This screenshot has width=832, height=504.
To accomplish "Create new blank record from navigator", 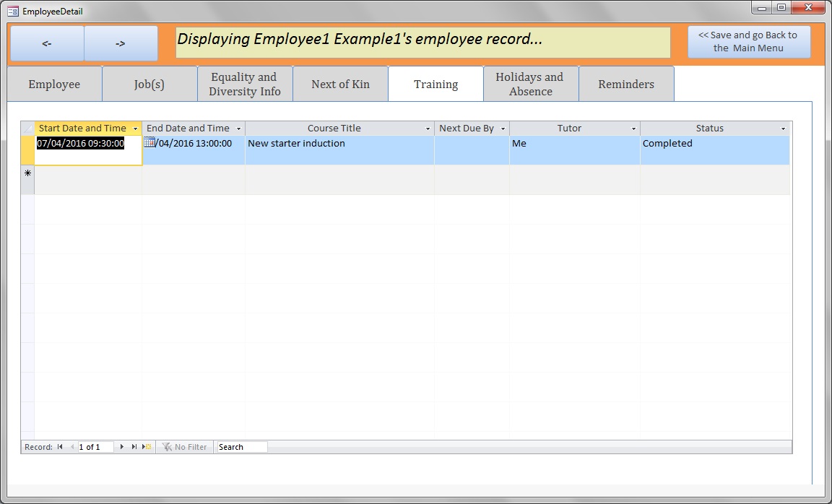I will click(147, 447).
